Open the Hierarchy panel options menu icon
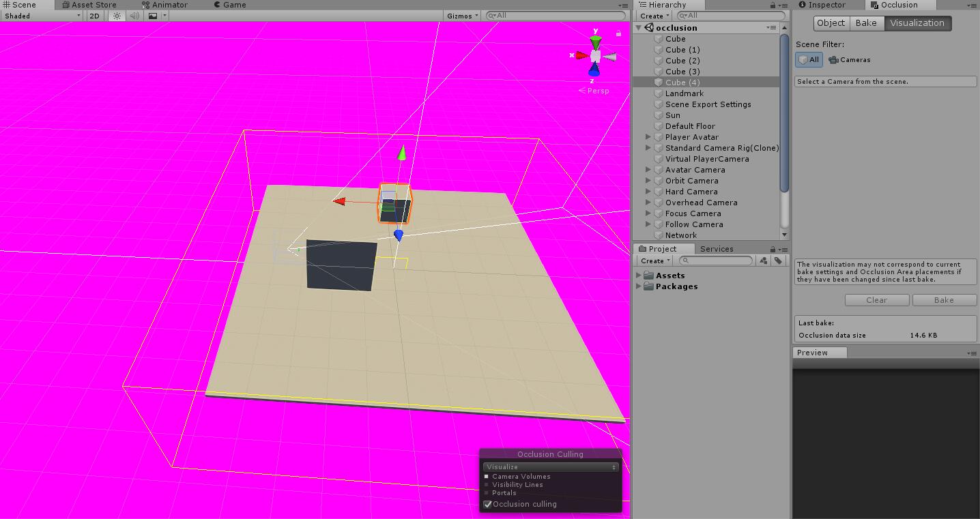This screenshot has width=980, height=519. [x=783, y=5]
